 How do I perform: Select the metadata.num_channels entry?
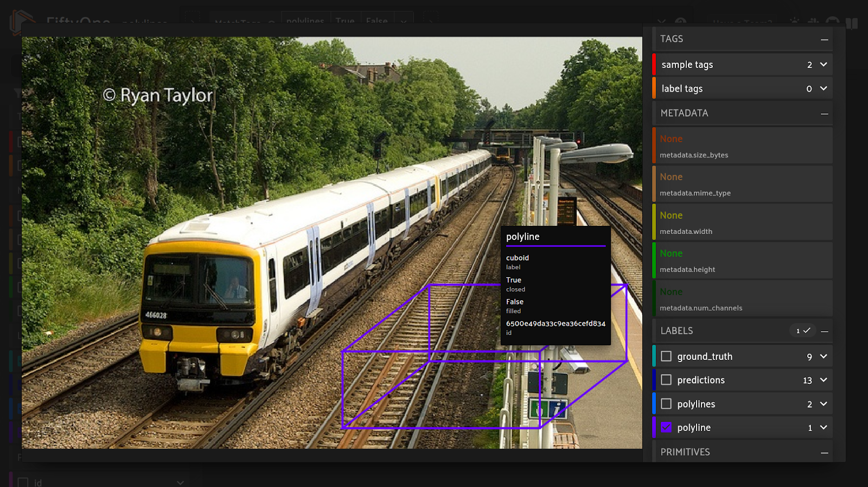(x=742, y=299)
